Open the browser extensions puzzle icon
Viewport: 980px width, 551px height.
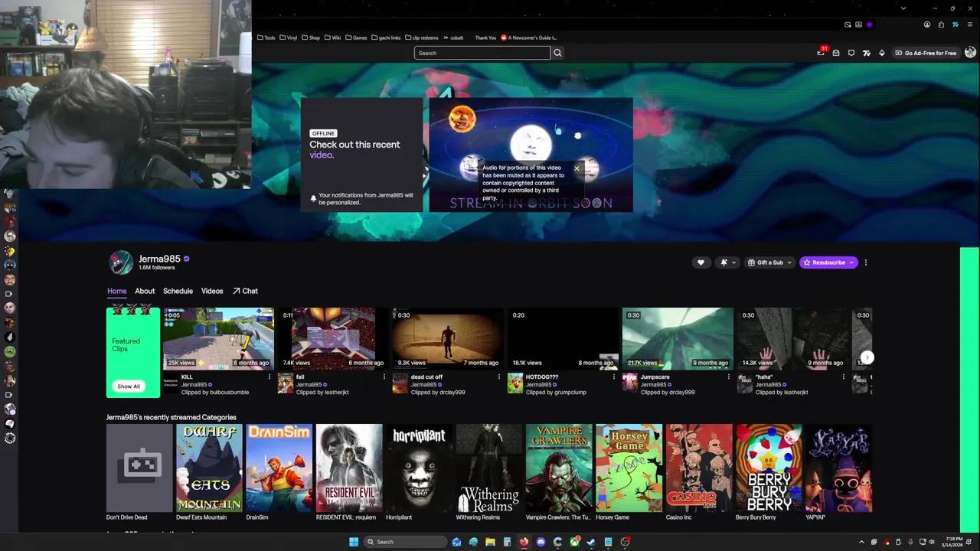[941, 24]
